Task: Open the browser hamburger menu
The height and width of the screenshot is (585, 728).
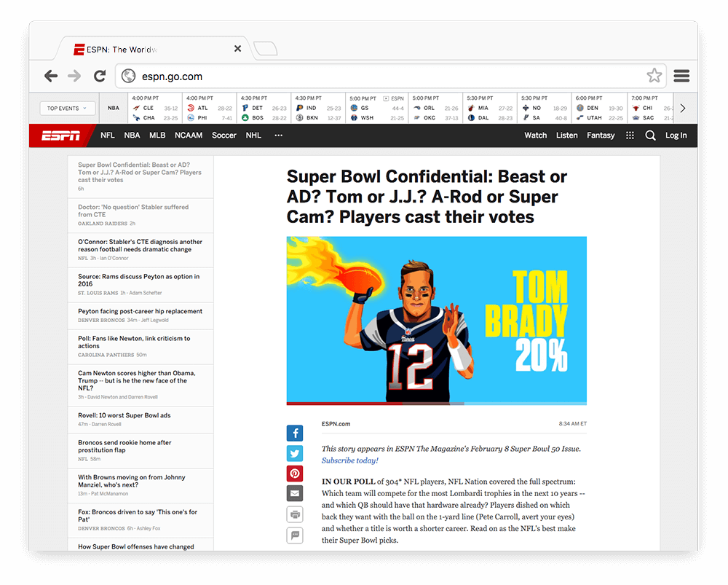Action: point(681,76)
